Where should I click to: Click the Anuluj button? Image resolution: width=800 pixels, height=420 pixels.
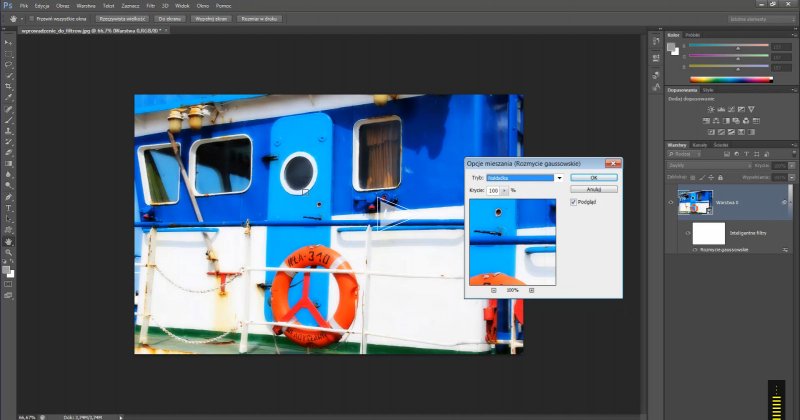point(594,188)
